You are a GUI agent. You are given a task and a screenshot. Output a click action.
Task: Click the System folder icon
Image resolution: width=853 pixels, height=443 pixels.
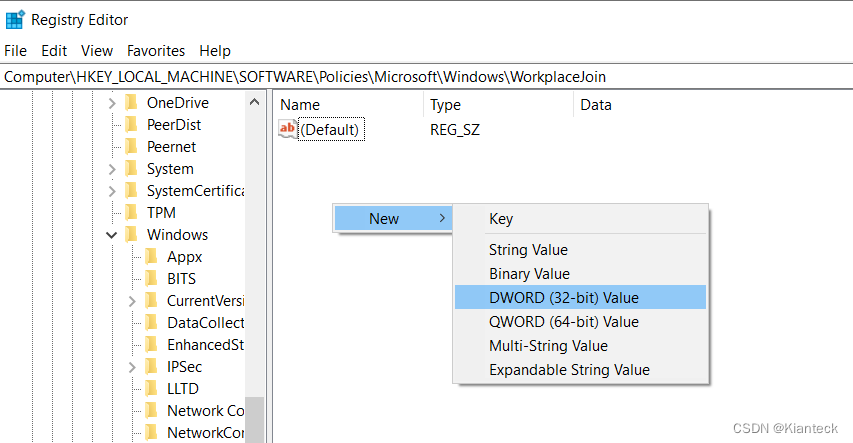pyautogui.click(x=131, y=169)
